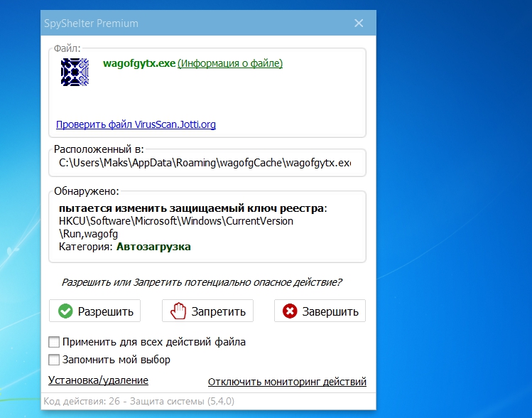Click the wagofgytx.exe file name text

point(139,63)
